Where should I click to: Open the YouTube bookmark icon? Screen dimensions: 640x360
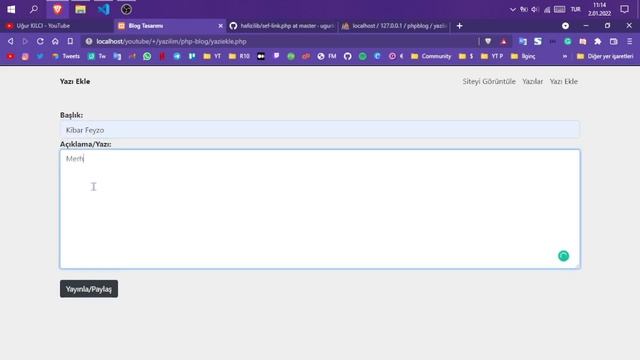(11, 56)
